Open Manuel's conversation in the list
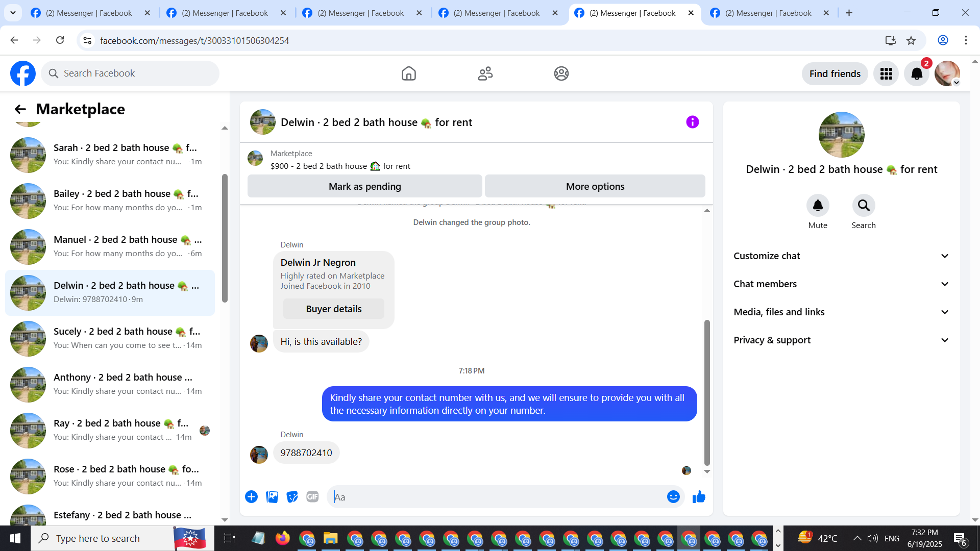The width and height of the screenshot is (980, 551). coord(110,247)
